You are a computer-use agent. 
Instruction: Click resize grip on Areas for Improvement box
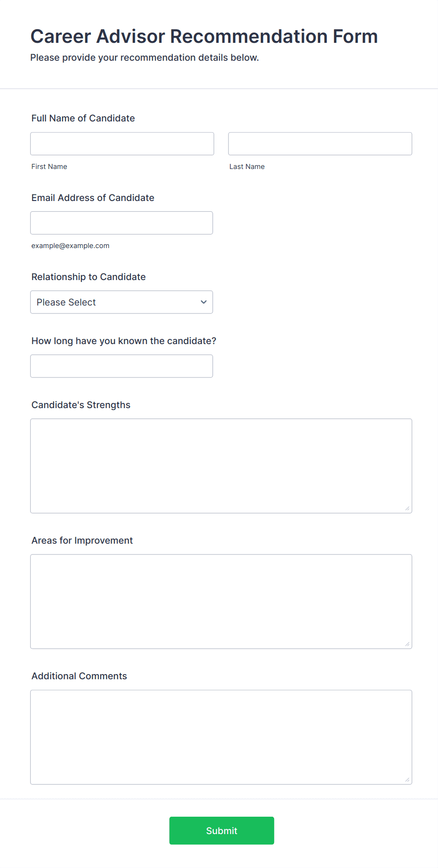point(407,644)
